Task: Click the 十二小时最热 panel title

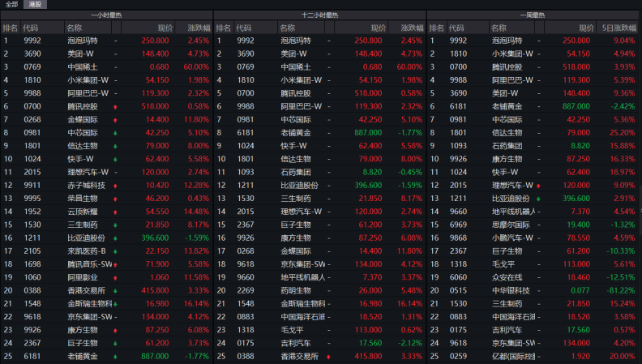Action: tap(319, 15)
